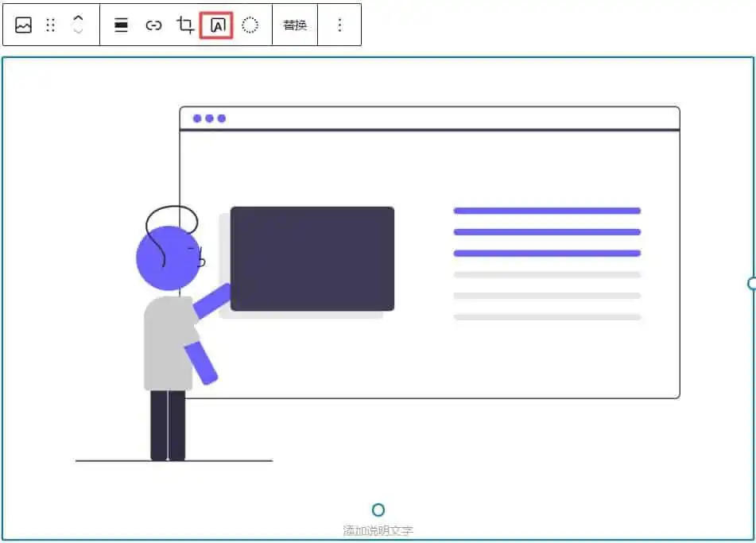Move the image block down
Viewport: 756px width, 543px height.
[78, 32]
